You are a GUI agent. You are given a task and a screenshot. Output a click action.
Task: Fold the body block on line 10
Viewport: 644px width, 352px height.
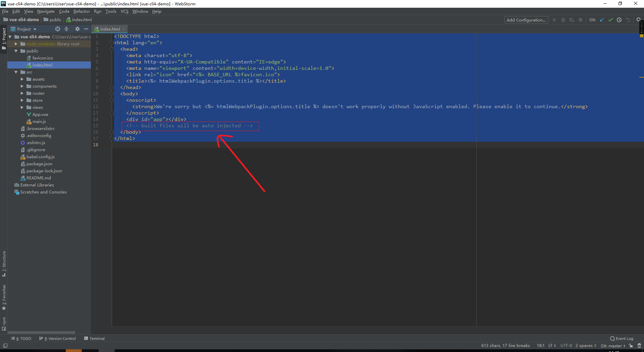click(112, 94)
